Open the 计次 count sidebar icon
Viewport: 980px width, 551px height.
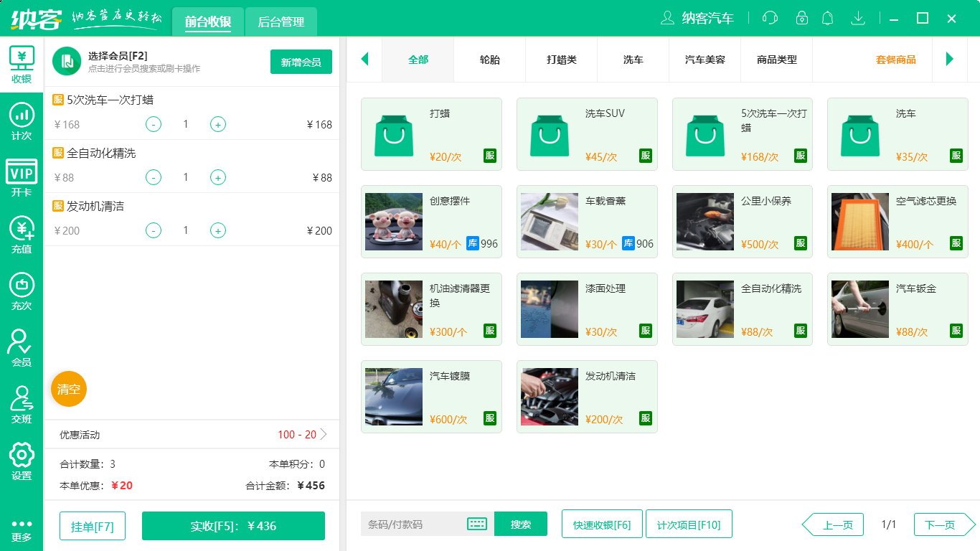(22, 122)
